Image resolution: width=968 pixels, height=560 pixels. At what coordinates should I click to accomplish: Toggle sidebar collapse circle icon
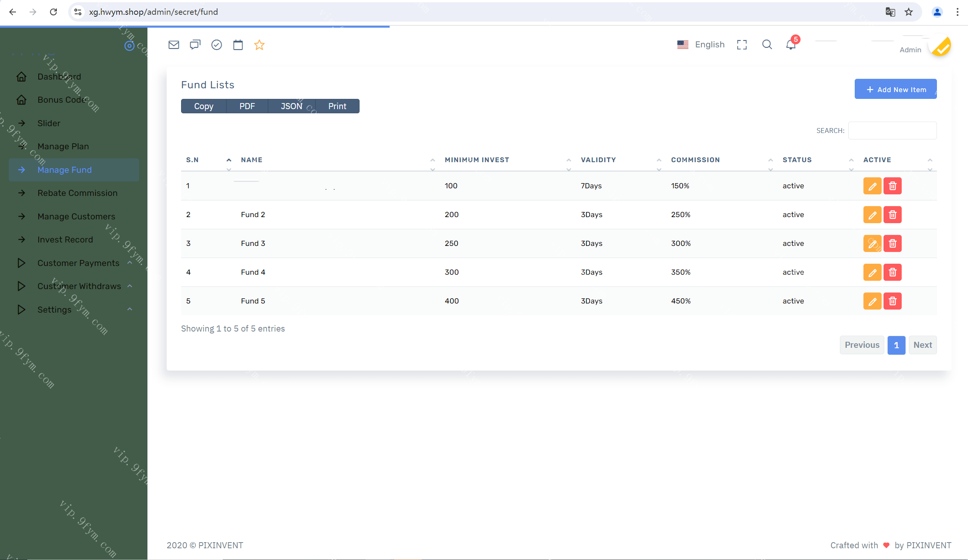pyautogui.click(x=130, y=46)
